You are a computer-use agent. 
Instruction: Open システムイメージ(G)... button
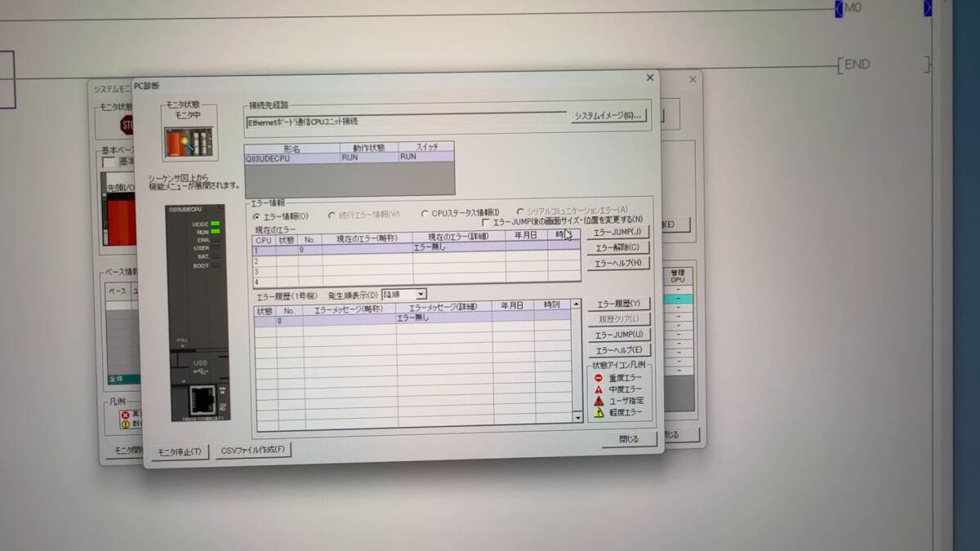coord(608,116)
